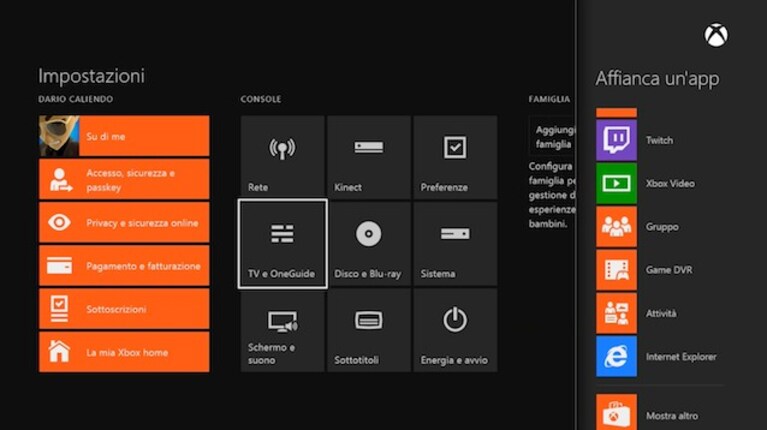The width and height of the screenshot is (767, 430).
Task: Open the Disco e Blu-ray tile
Action: coord(369,244)
